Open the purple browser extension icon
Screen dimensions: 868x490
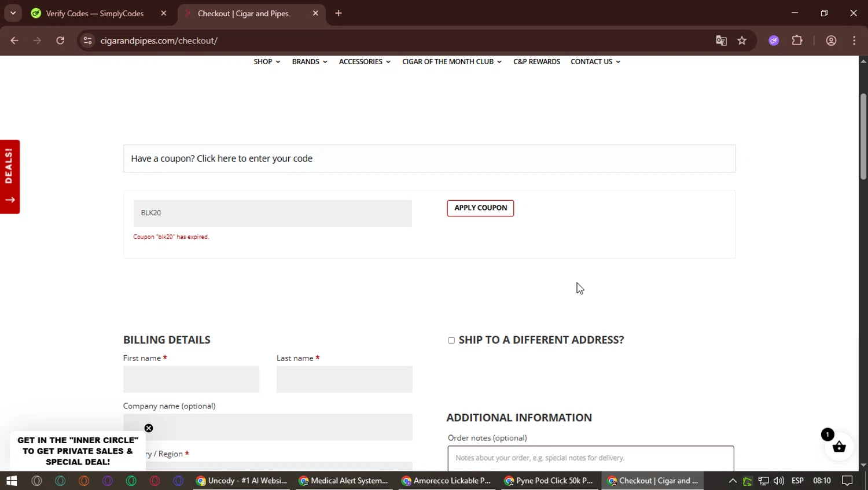coord(774,40)
